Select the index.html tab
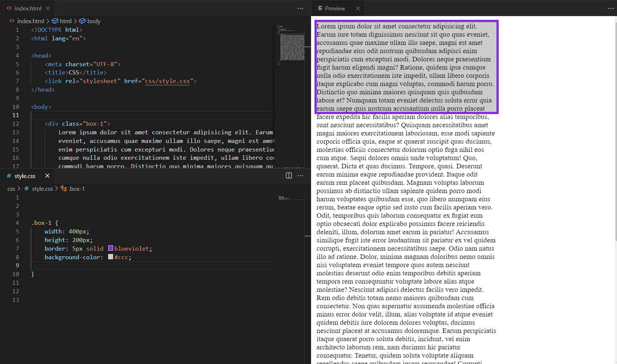The height and width of the screenshot is (364, 617). (28, 8)
